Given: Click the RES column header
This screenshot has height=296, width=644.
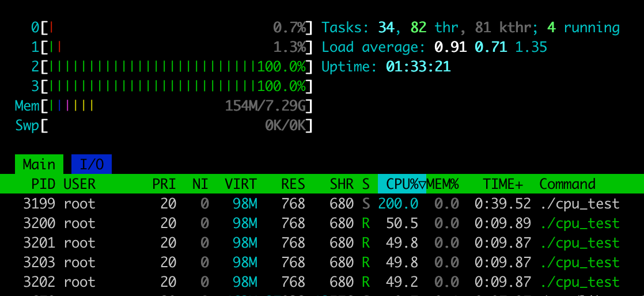Looking at the screenshot, I should [x=293, y=184].
